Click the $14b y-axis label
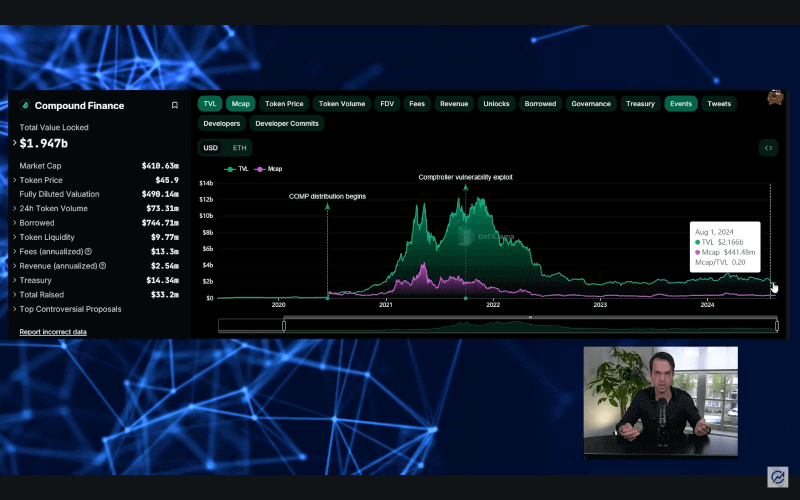Screen dimensions: 800x500 206,183
